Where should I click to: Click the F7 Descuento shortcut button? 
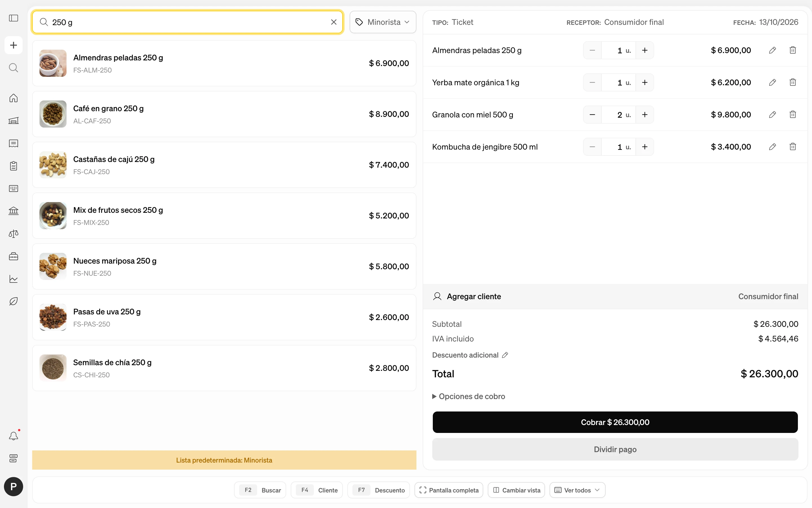pos(378,490)
